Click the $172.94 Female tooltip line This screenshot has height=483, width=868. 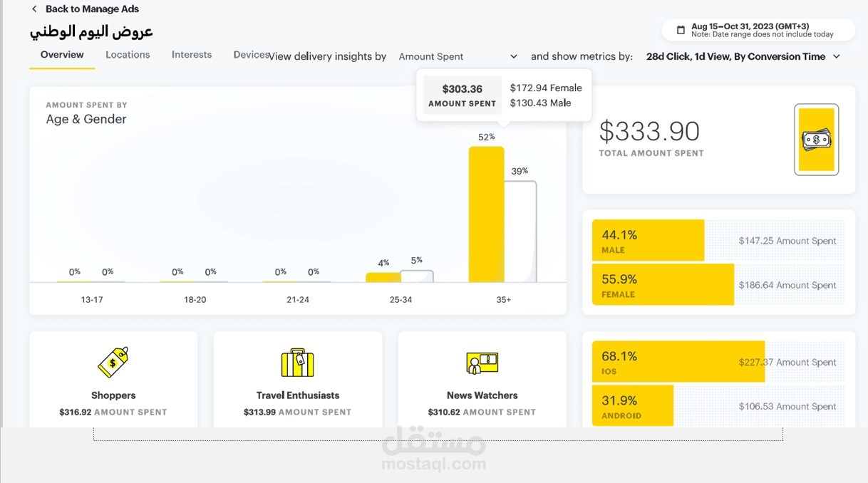(546, 88)
